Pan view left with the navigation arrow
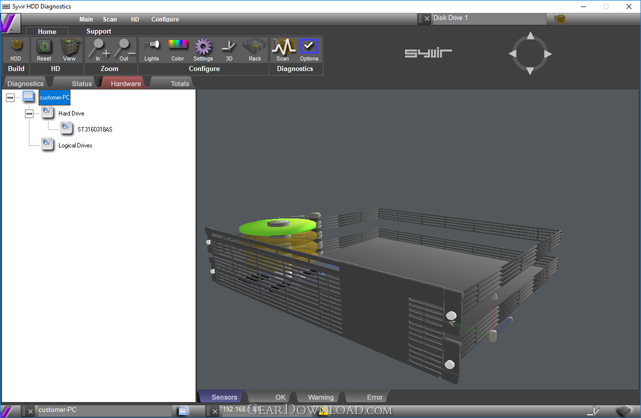 point(513,54)
